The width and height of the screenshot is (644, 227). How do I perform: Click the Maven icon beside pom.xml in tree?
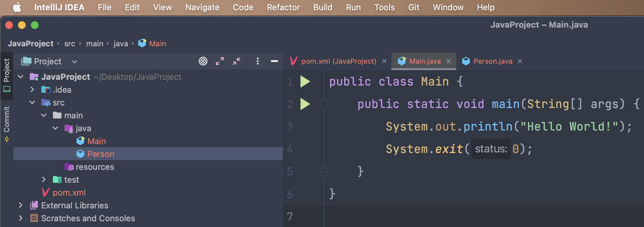(46, 192)
